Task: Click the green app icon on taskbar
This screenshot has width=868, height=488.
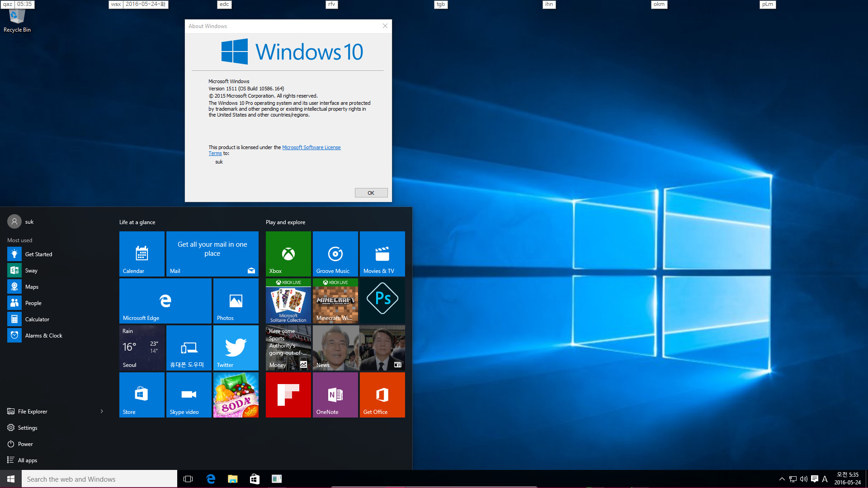Action: pyautogui.click(x=277, y=479)
